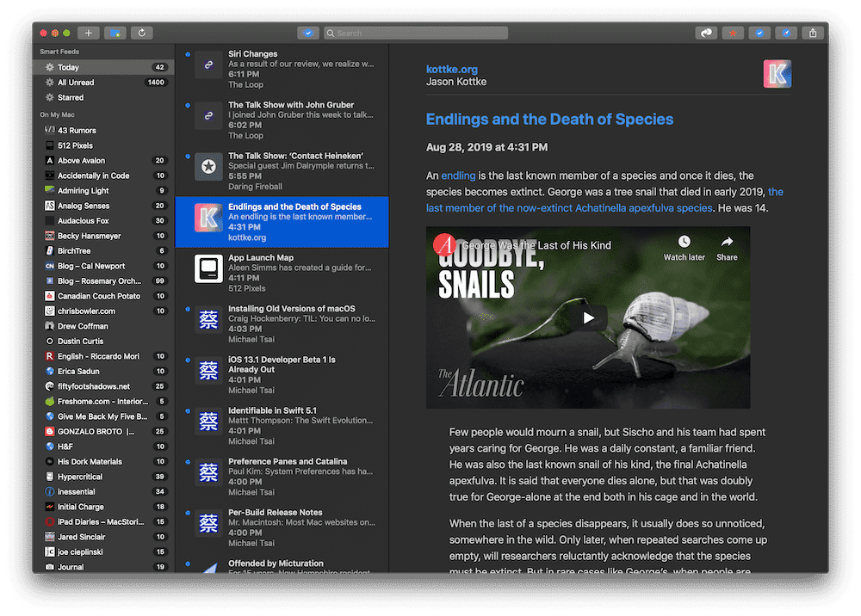Open the Becky Hansmeyer feed
Screen dimensions: 861x616
tap(103, 236)
